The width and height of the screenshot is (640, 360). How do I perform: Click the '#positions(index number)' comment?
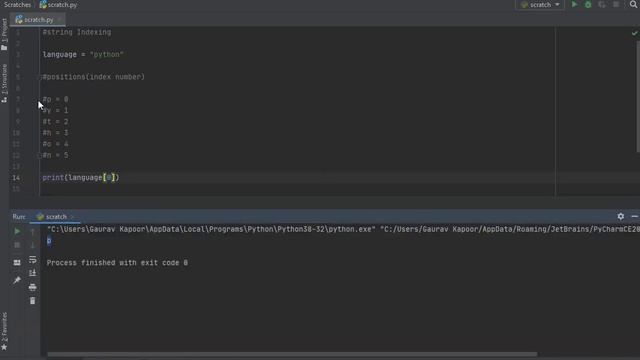(93, 77)
